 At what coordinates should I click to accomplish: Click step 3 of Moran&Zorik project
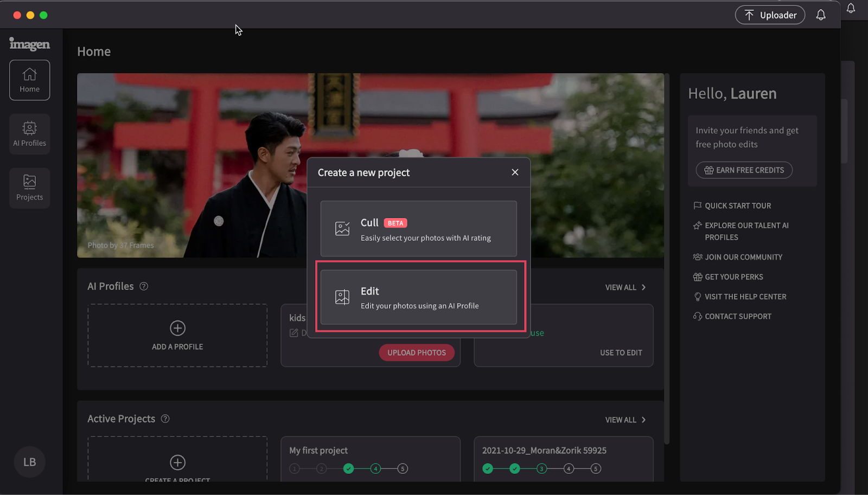[541, 468]
